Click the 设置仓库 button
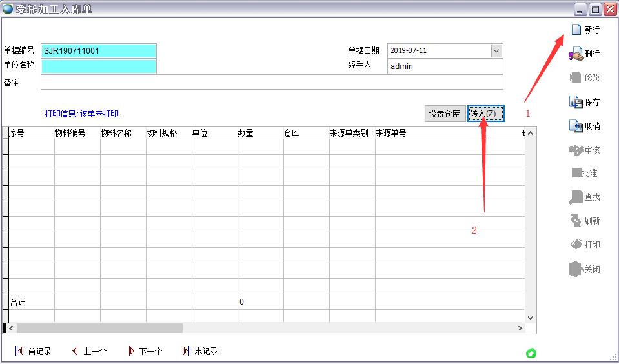 tap(445, 114)
